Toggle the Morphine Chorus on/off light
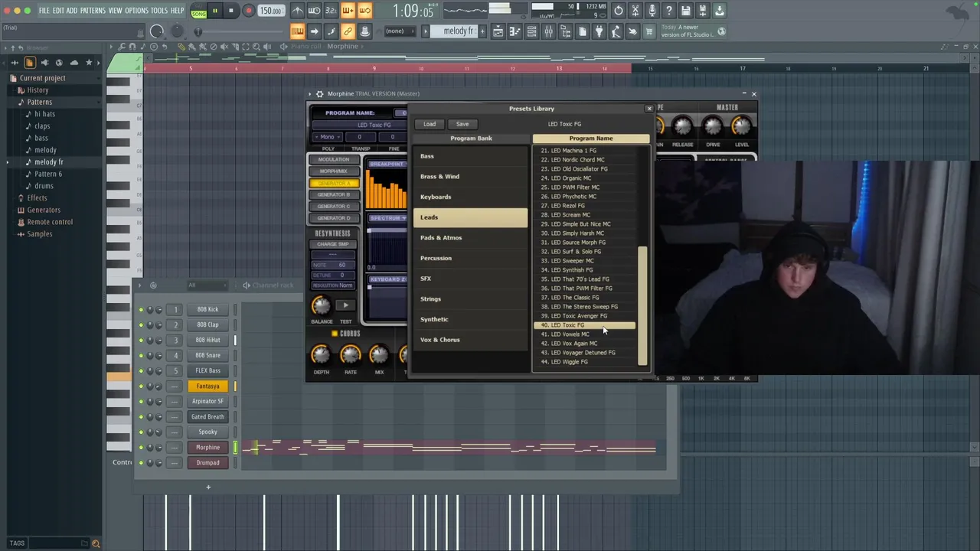The height and width of the screenshot is (551, 980). click(335, 334)
